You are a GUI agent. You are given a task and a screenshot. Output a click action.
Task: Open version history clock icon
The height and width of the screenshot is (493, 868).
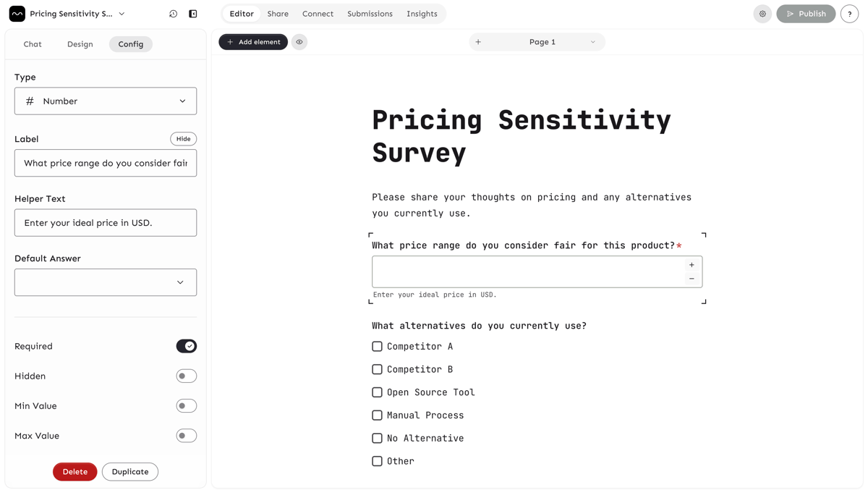click(x=174, y=14)
